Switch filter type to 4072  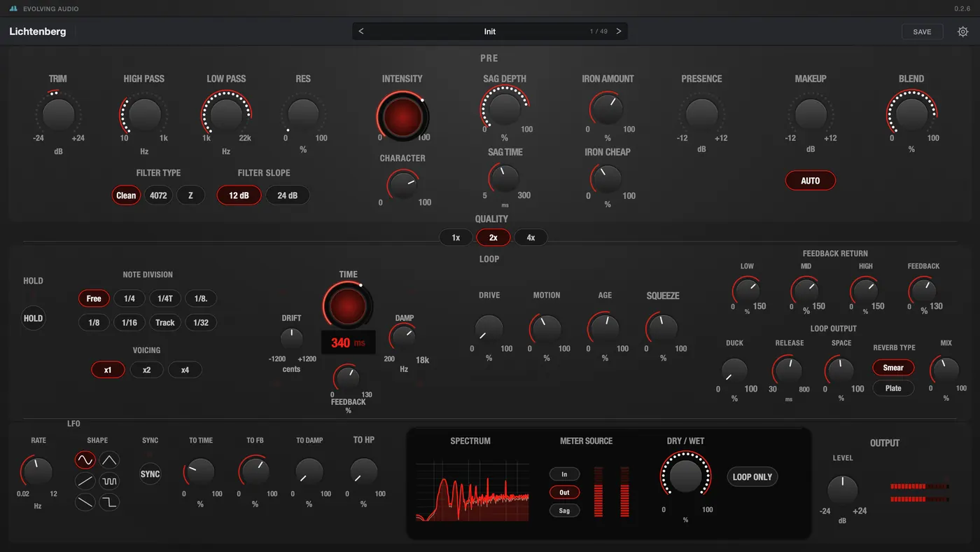[159, 195]
